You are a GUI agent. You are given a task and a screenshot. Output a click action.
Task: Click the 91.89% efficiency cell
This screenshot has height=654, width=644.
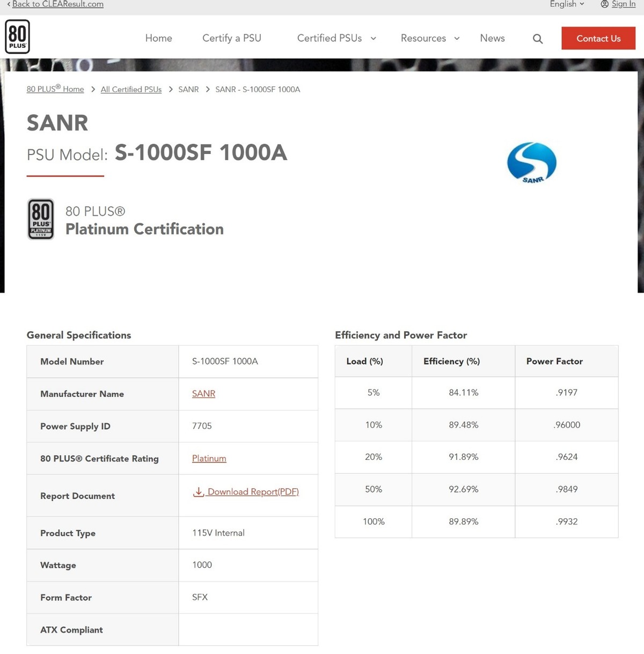coord(464,457)
